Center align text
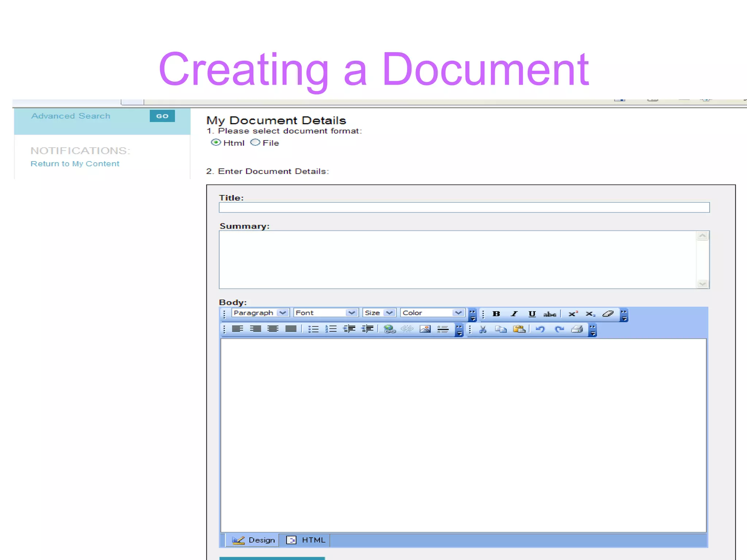Image resolution: width=747 pixels, height=560 pixels. [273, 329]
